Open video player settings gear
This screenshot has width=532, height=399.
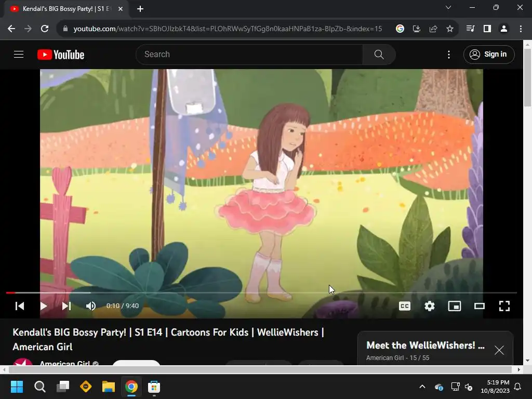coord(430,306)
